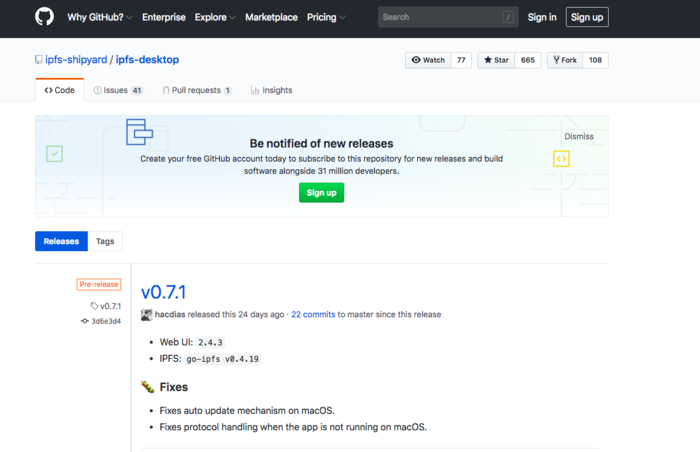Click the Sign up button in header
This screenshot has height=452, width=700.
(587, 17)
